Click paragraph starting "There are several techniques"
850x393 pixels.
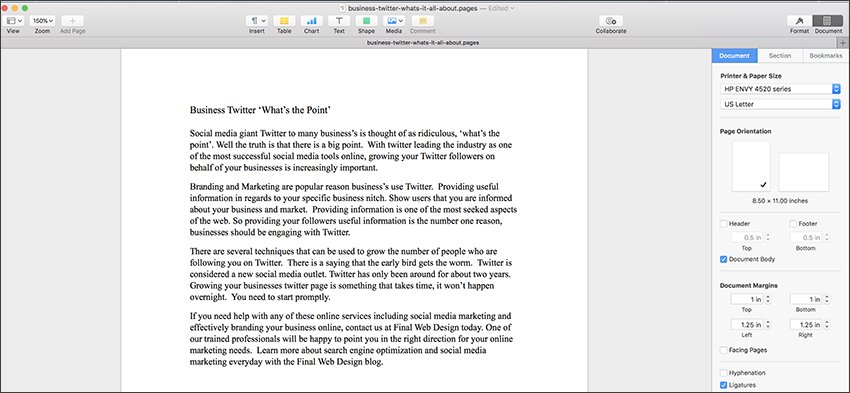tap(351, 274)
